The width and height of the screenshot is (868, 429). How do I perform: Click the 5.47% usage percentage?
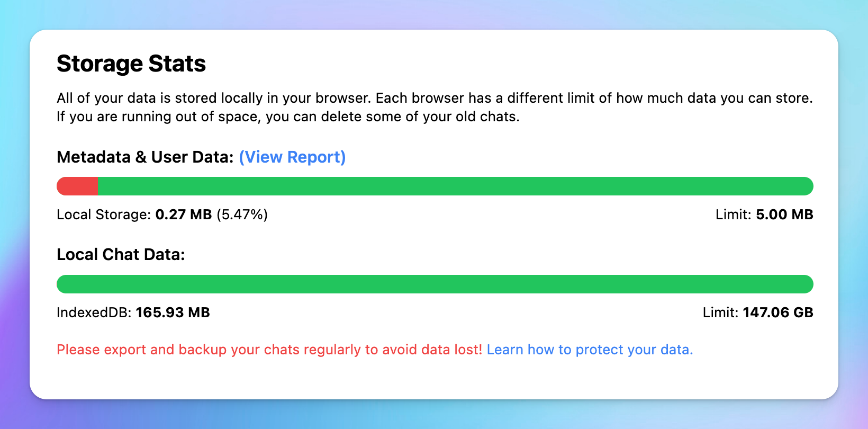click(x=242, y=215)
